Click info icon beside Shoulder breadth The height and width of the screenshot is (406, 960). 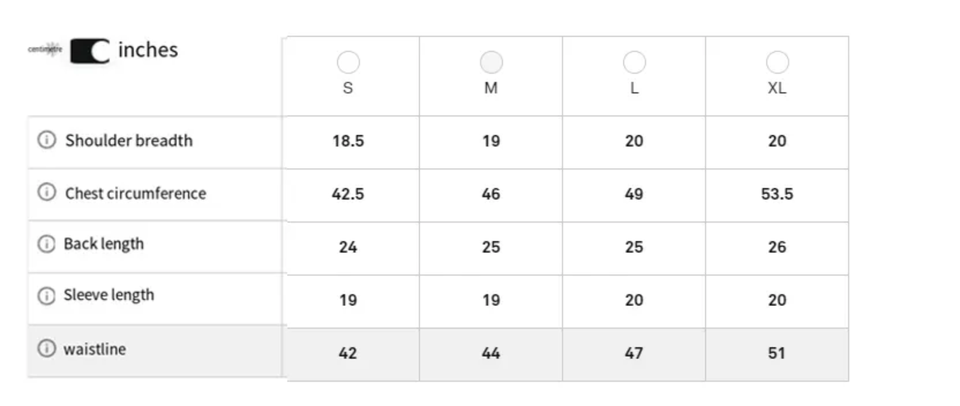click(x=46, y=141)
